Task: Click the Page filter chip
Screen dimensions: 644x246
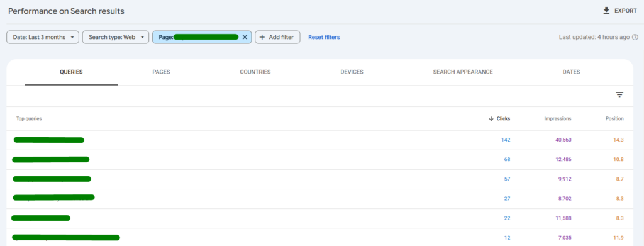Action: tap(202, 37)
